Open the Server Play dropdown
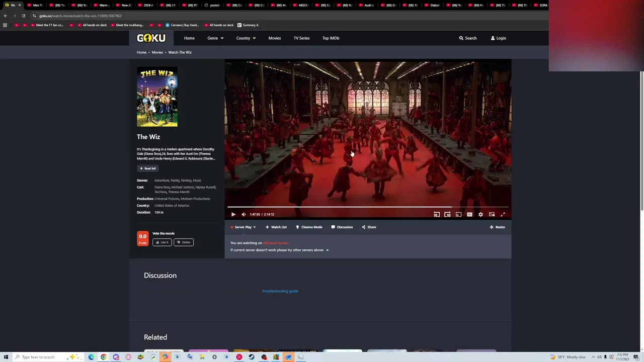The height and width of the screenshot is (362, 644). pos(243,227)
